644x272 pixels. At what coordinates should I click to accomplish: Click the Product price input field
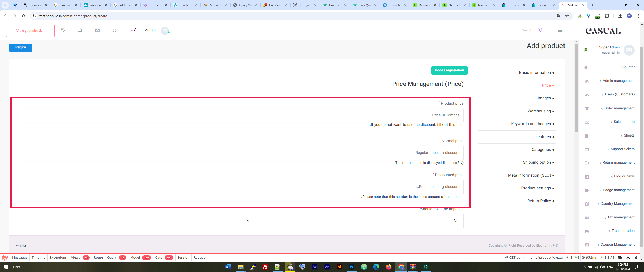click(240, 115)
